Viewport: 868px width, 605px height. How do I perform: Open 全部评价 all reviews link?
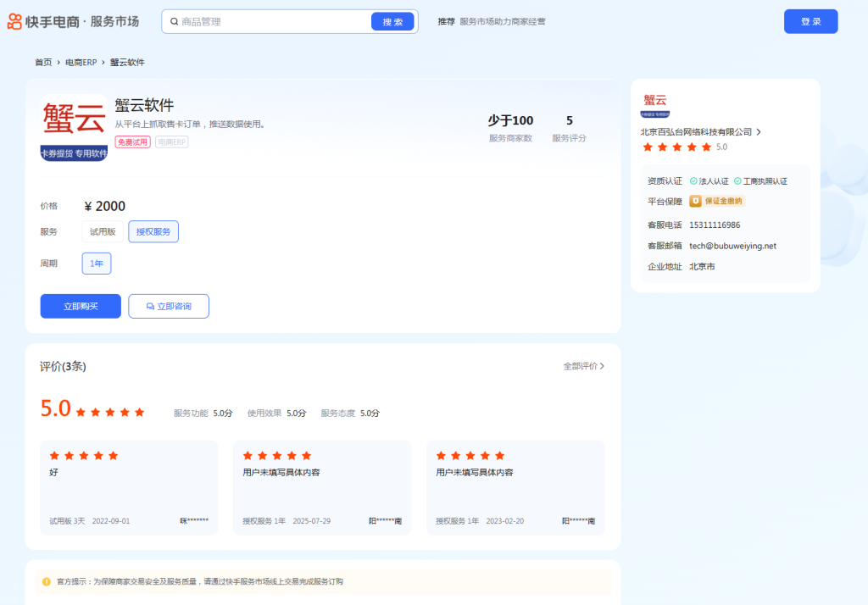click(583, 366)
